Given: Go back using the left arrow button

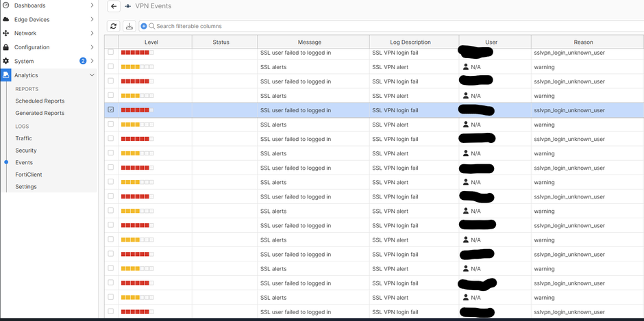Looking at the screenshot, I should tap(114, 6).
